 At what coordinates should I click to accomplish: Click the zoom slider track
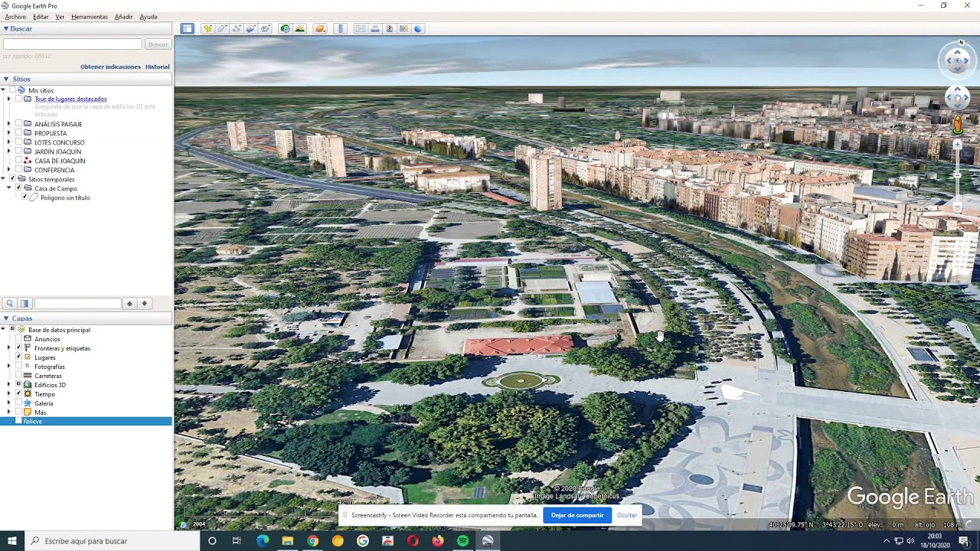click(957, 175)
